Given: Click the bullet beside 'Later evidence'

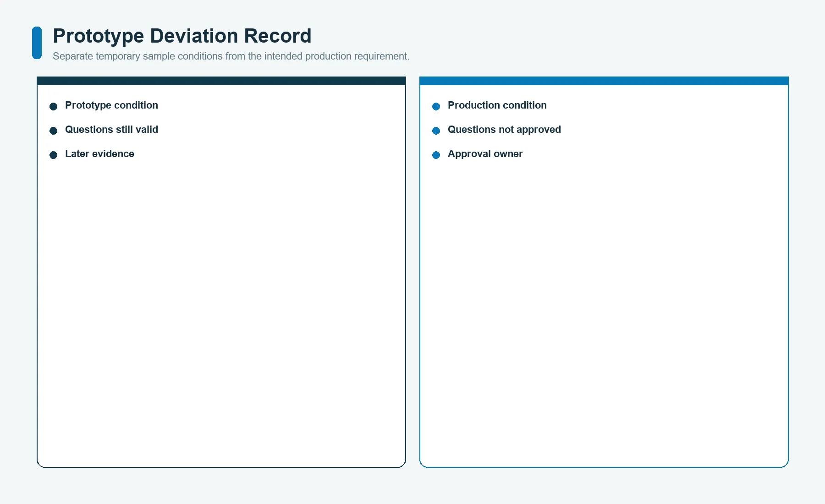Looking at the screenshot, I should pyautogui.click(x=54, y=155).
